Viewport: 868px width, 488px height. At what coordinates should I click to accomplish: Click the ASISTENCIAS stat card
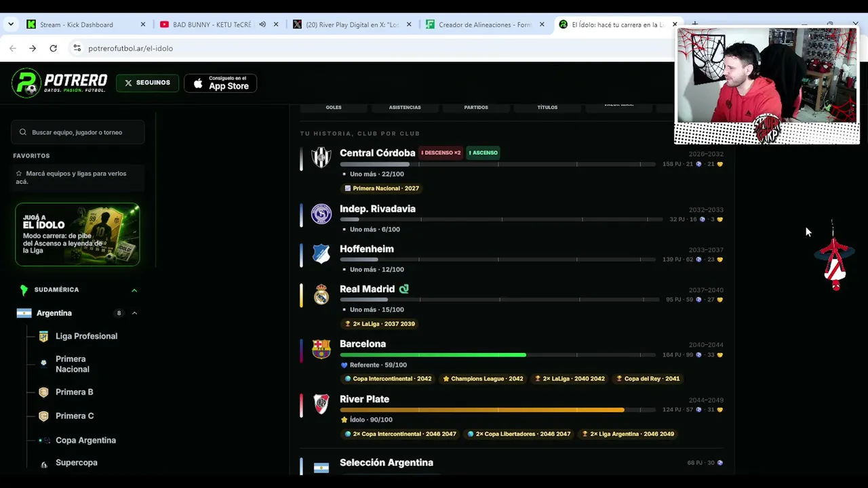[x=405, y=107]
